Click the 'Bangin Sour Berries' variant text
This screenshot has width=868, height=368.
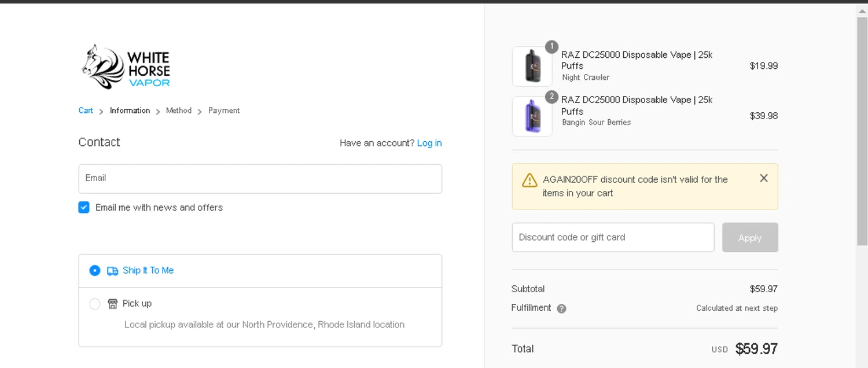[x=597, y=123]
